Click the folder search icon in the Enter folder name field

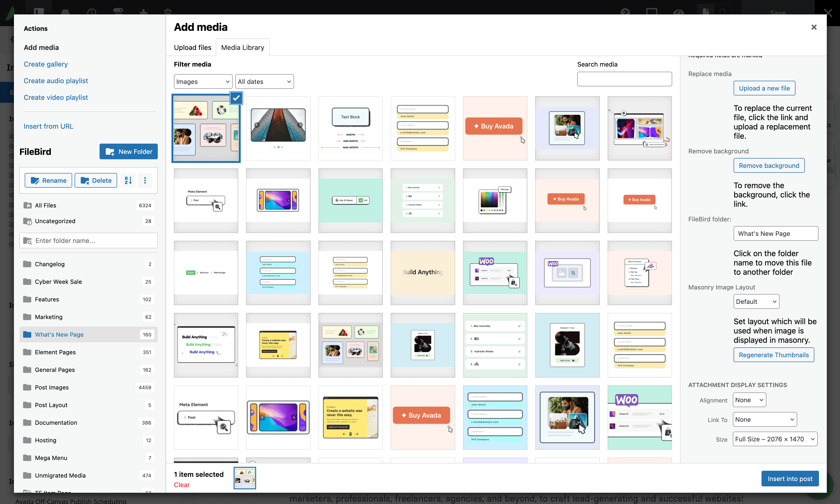pos(27,241)
